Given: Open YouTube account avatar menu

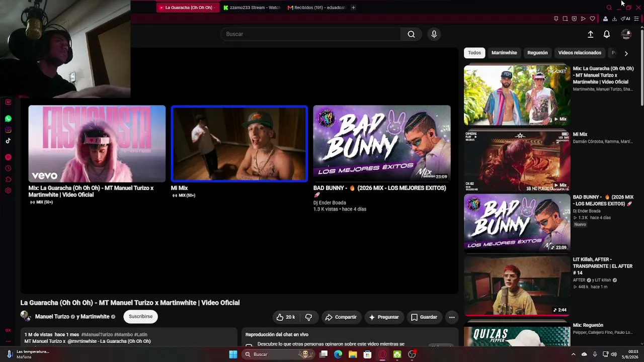Looking at the screenshot, I should point(626,34).
